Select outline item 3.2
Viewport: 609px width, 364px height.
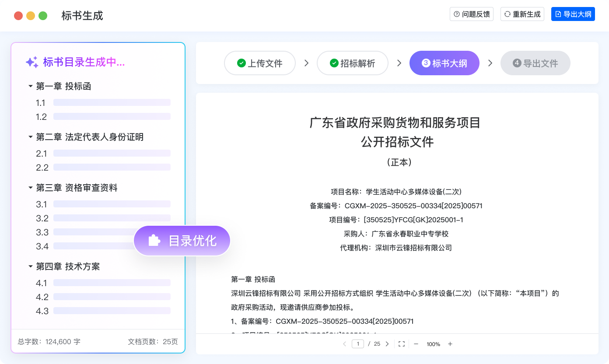click(x=103, y=218)
